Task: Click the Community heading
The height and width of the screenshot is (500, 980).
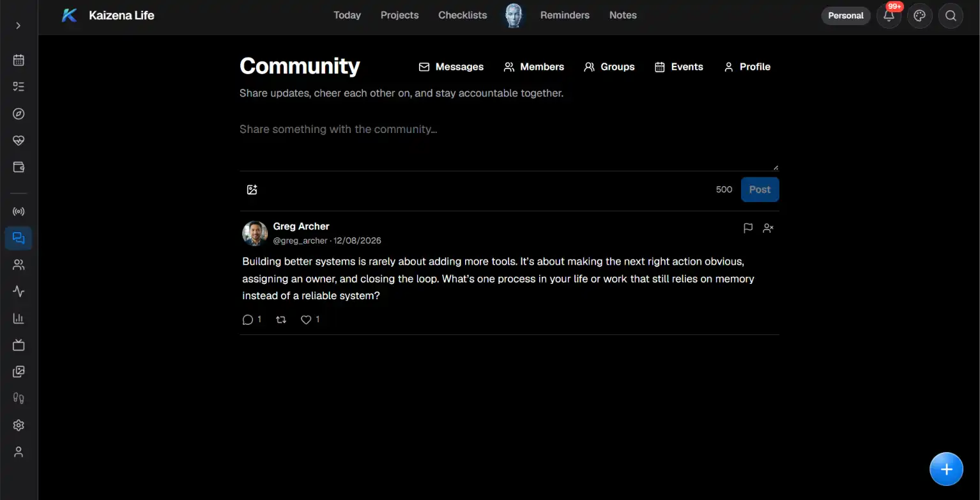Action: (x=300, y=66)
